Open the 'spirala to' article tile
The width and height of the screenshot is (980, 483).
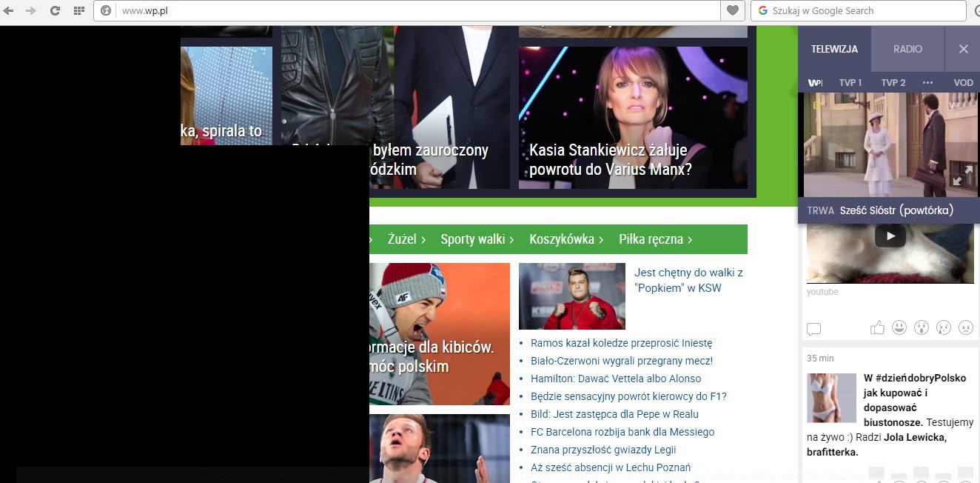226,96
